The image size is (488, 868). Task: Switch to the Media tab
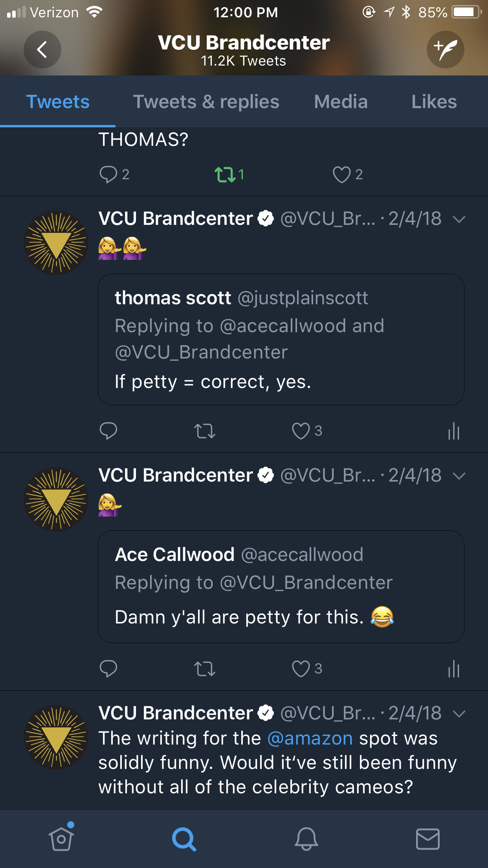pyautogui.click(x=341, y=102)
